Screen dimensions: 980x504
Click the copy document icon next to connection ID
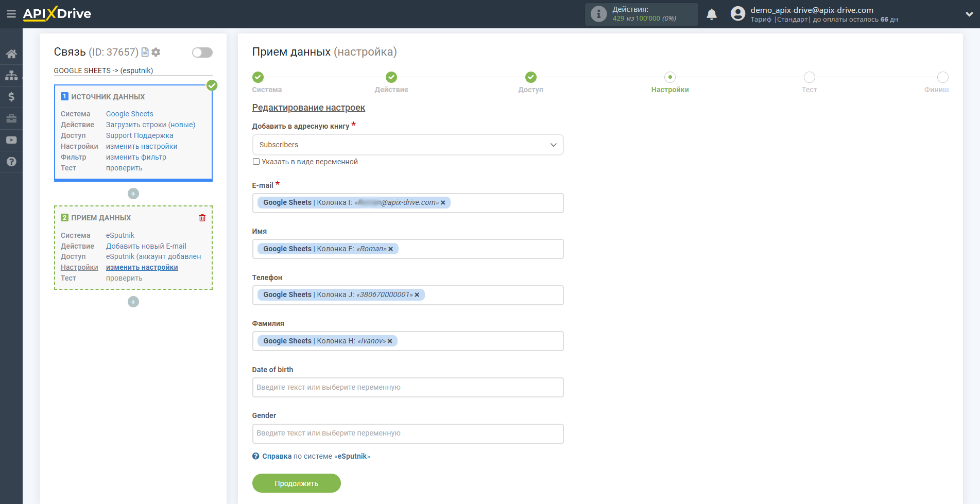click(145, 52)
